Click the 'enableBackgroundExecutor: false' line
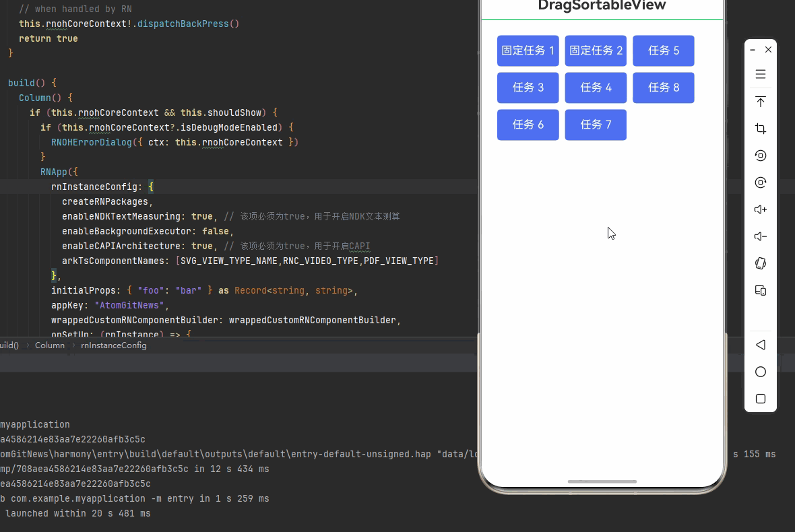 (148, 231)
